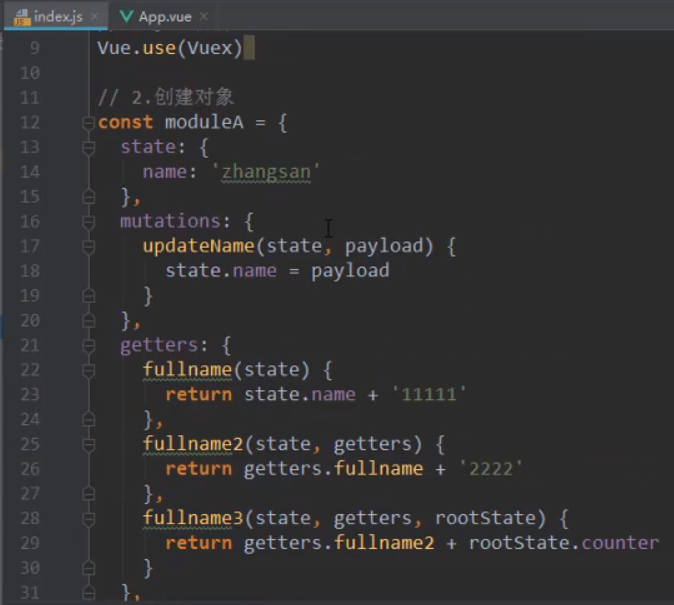
Task: Click the 'zhangsan' string literal
Action: pyautogui.click(x=266, y=172)
